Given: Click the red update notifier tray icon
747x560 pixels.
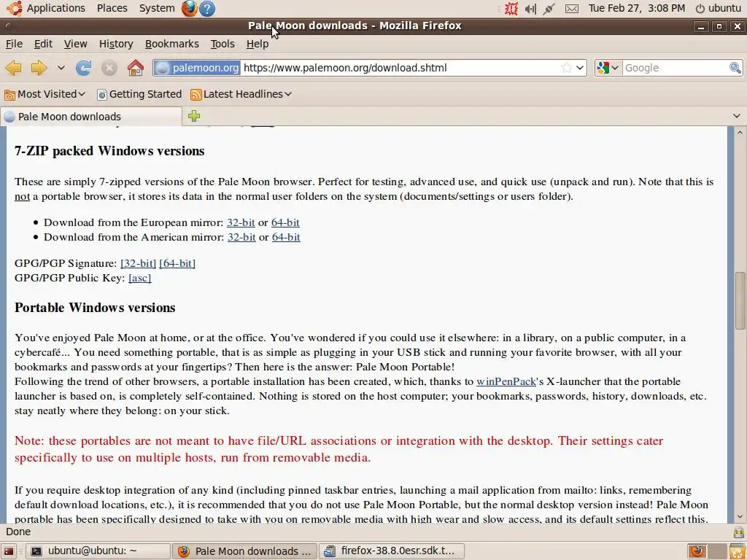Looking at the screenshot, I should coord(511,8).
